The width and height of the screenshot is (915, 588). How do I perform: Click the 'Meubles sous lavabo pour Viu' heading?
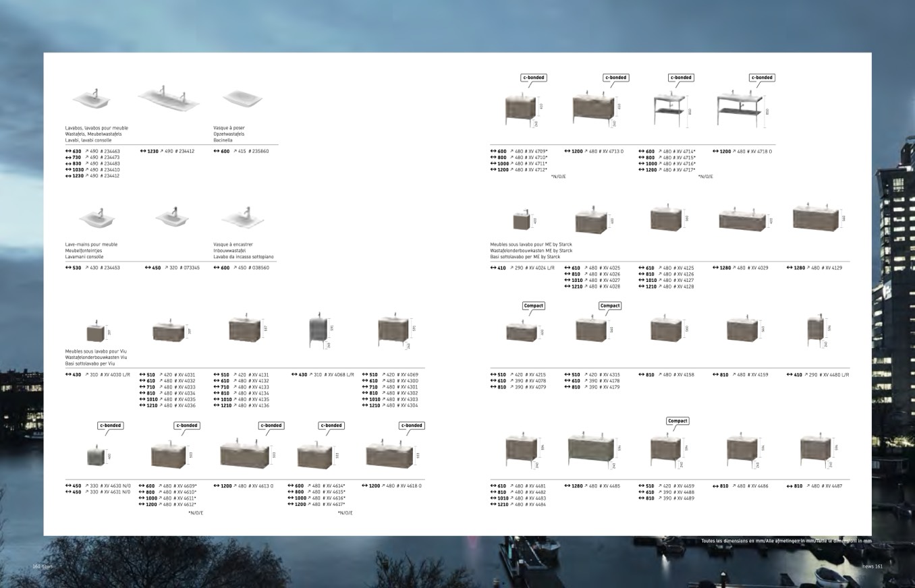point(96,351)
